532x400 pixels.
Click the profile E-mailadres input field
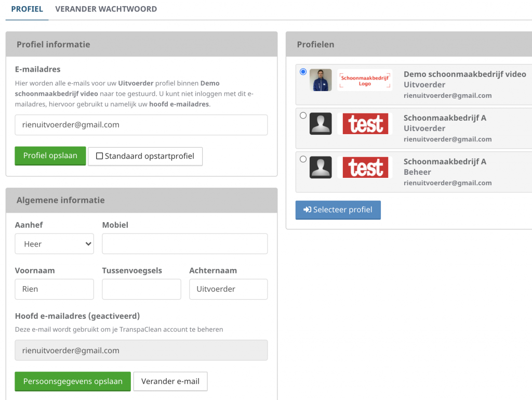tap(141, 125)
